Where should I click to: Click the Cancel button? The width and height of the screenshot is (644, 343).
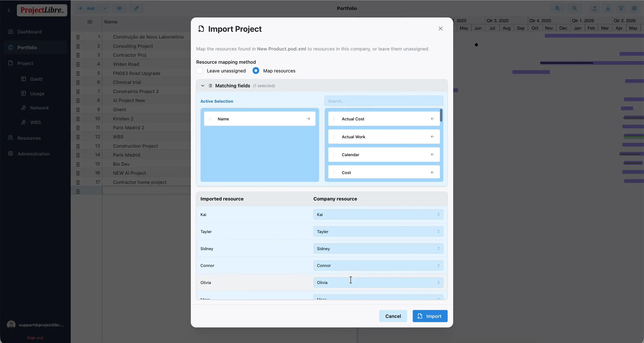(x=393, y=316)
